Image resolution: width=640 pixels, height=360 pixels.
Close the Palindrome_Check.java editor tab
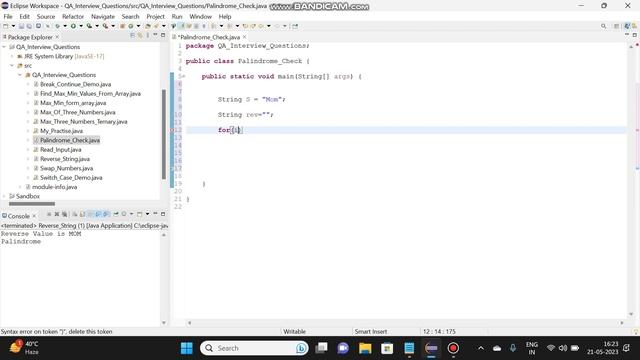pos(244,37)
